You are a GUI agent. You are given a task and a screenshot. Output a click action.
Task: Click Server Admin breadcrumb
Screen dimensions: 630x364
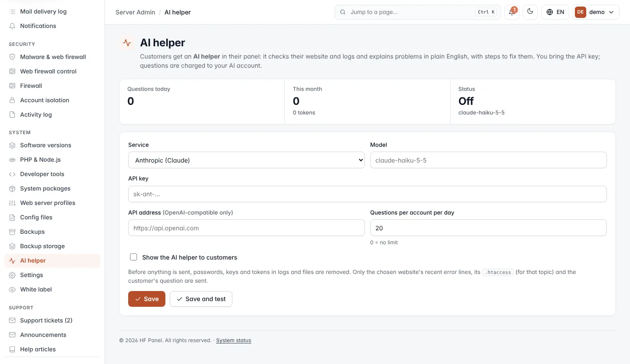click(135, 12)
